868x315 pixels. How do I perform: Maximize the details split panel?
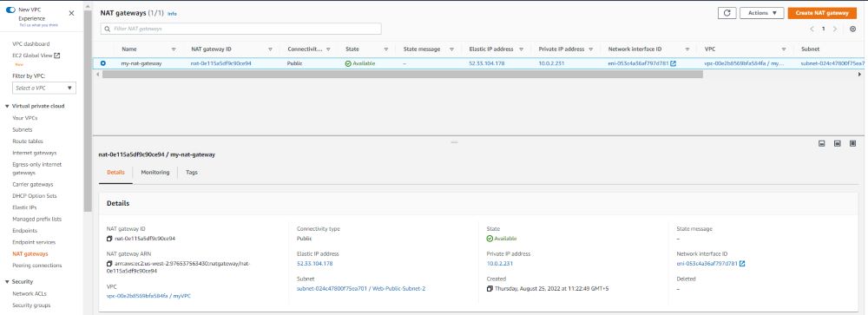pos(852,143)
